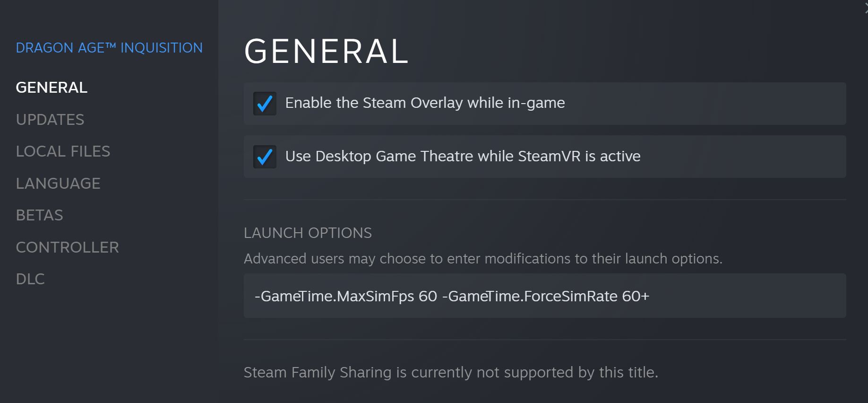Viewport: 868px width, 403px height.
Task: Place cursor after "60+" in launch options
Action: (651, 297)
